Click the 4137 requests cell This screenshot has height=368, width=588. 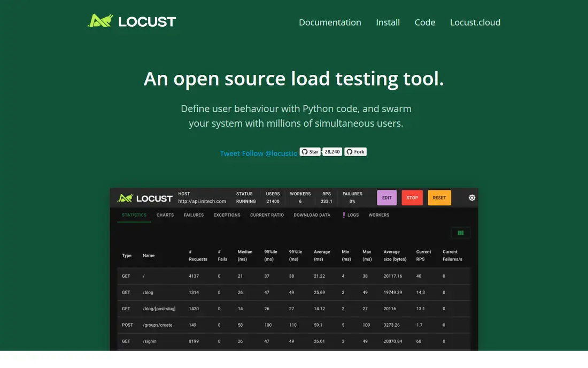(x=194, y=276)
